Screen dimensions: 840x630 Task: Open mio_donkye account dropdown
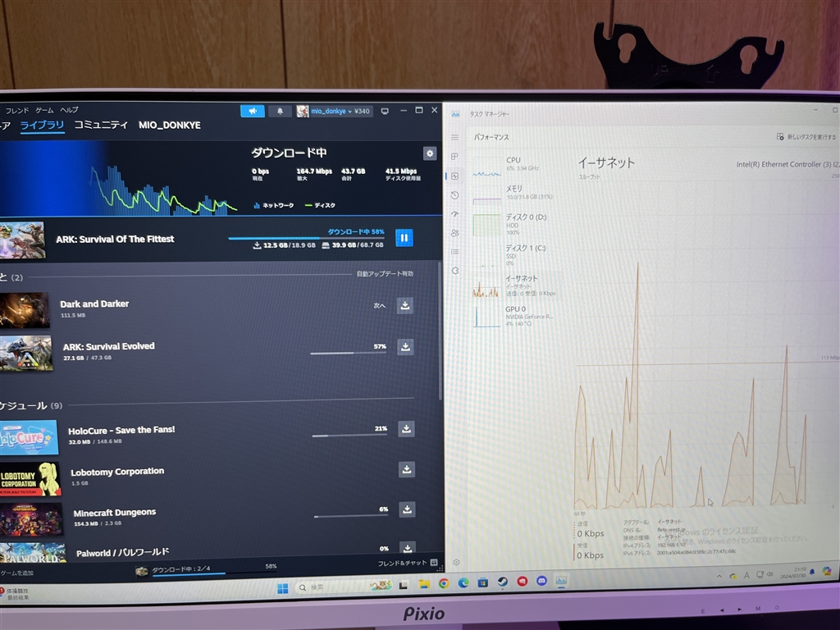[333, 111]
